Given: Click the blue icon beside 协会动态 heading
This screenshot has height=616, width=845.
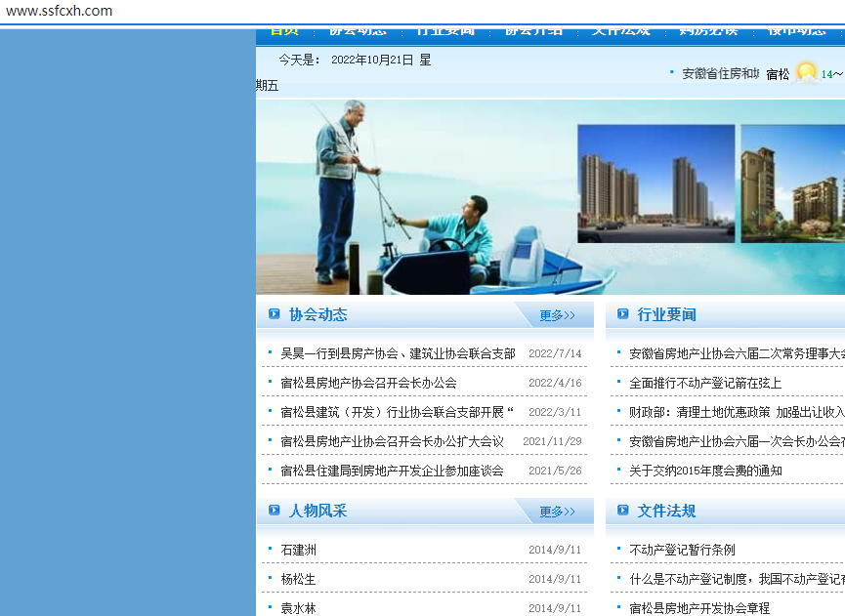Looking at the screenshot, I should [274, 314].
